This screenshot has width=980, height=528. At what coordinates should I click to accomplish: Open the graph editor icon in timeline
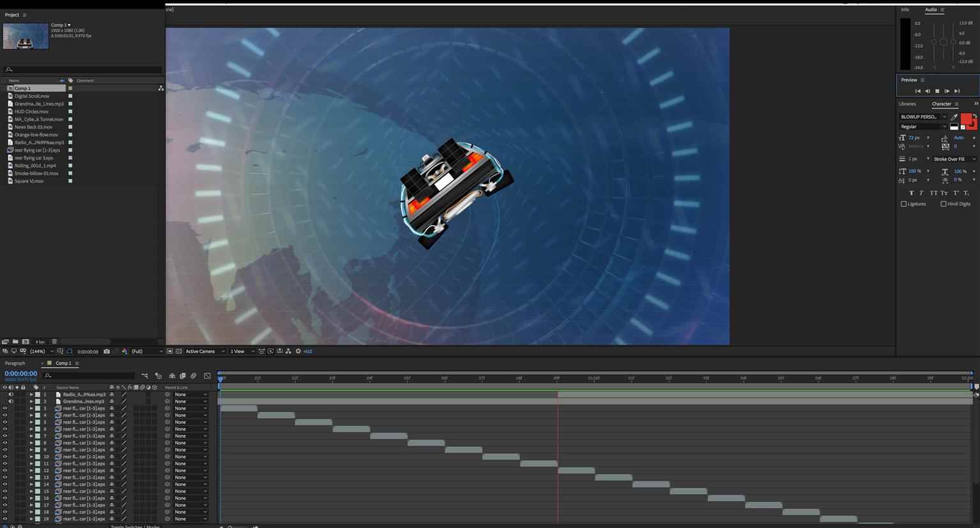click(x=207, y=376)
